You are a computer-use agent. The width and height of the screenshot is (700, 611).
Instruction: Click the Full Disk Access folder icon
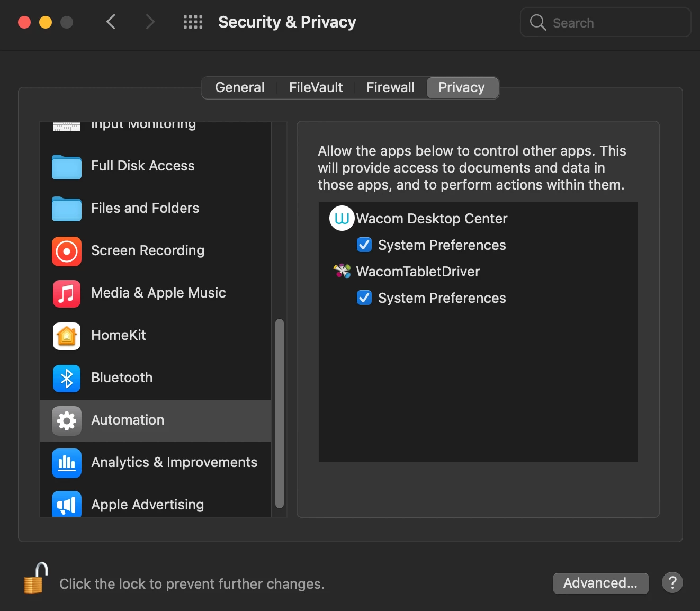pos(67,166)
